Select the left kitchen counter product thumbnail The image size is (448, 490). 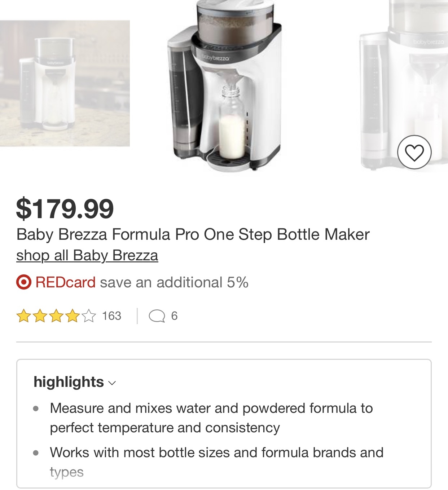point(65,83)
